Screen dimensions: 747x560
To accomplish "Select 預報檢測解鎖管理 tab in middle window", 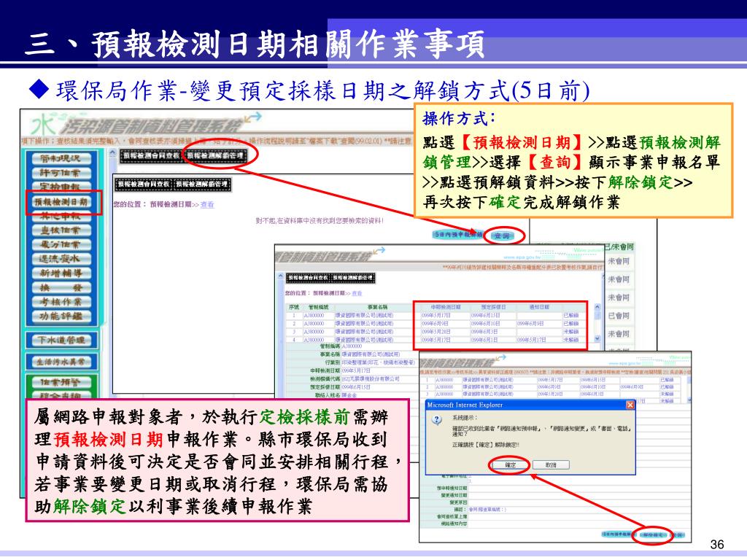I will pos(352,278).
